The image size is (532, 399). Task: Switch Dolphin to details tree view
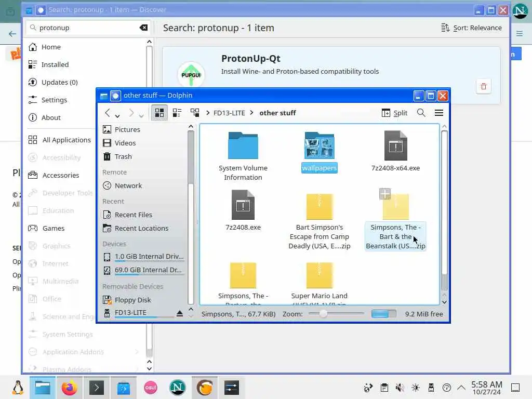(x=195, y=113)
